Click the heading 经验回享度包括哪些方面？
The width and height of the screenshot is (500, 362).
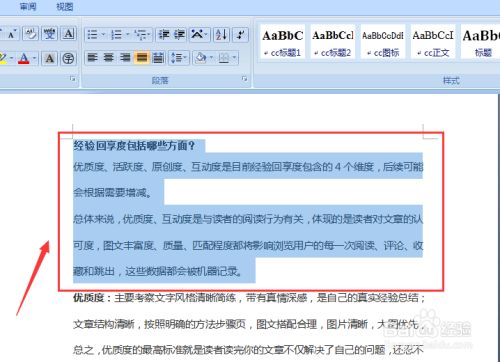point(134,146)
